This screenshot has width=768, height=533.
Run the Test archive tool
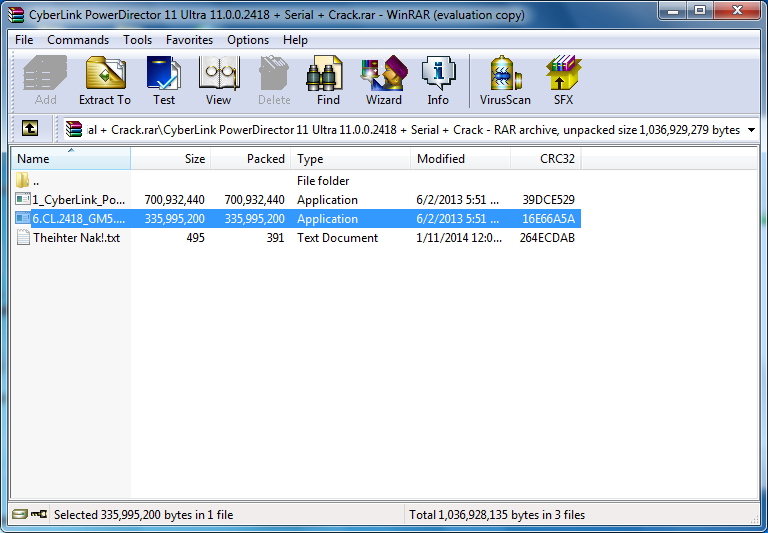click(x=164, y=80)
